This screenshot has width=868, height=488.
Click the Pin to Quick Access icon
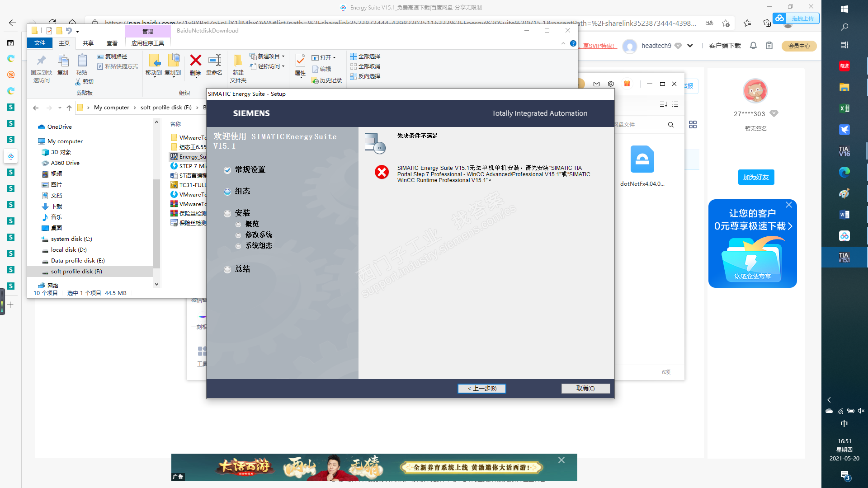[x=41, y=61]
